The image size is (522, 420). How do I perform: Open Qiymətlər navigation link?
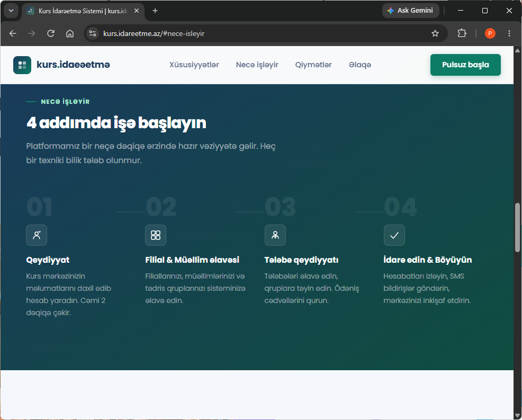(x=313, y=65)
